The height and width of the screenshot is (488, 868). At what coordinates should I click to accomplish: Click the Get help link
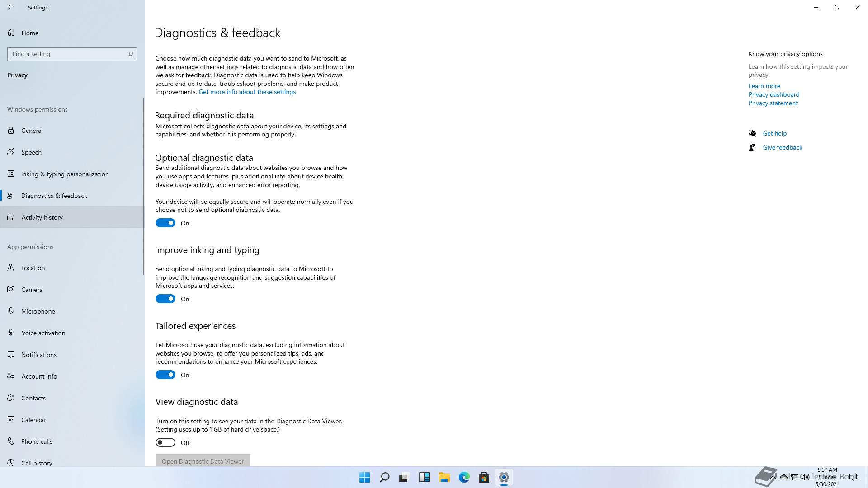(774, 133)
